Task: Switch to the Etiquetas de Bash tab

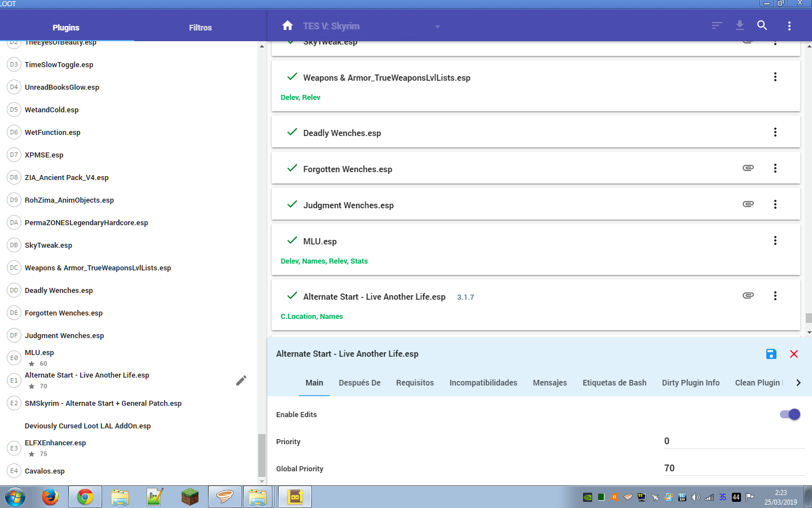Action: point(614,383)
